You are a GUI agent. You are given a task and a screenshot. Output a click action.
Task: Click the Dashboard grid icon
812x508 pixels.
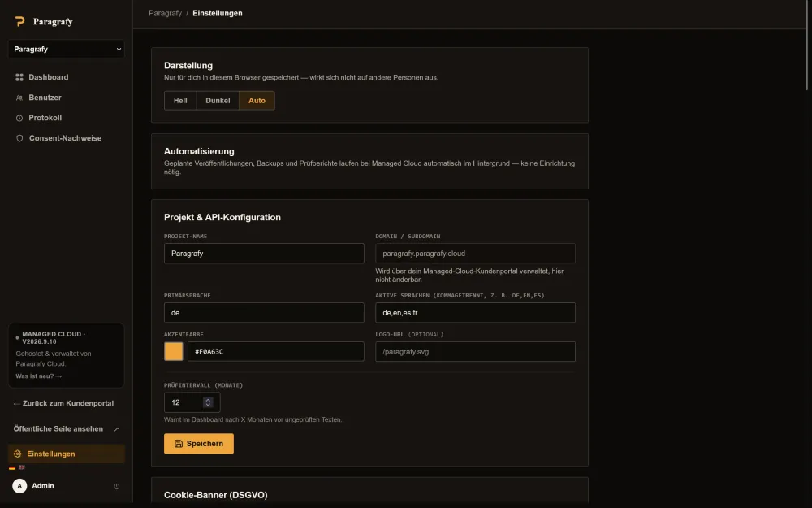pyautogui.click(x=19, y=77)
